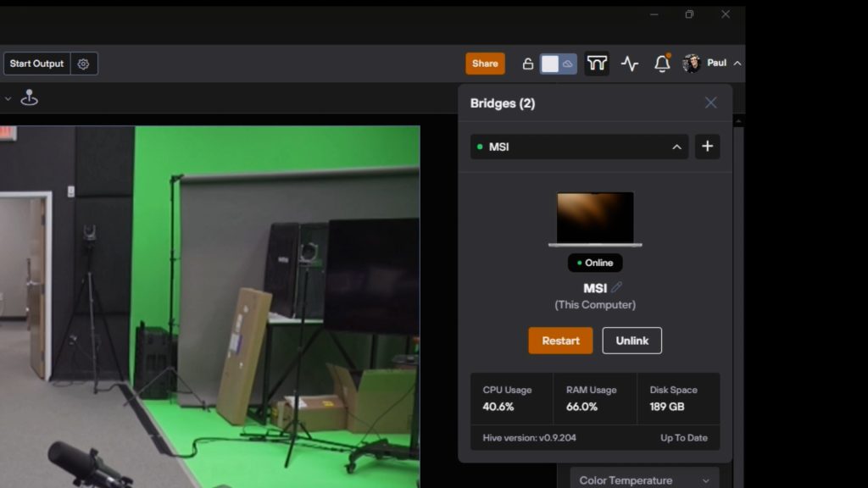Screen dimensions: 868x488
Task: Click Paul's profile avatar
Action: pos(692,63)
